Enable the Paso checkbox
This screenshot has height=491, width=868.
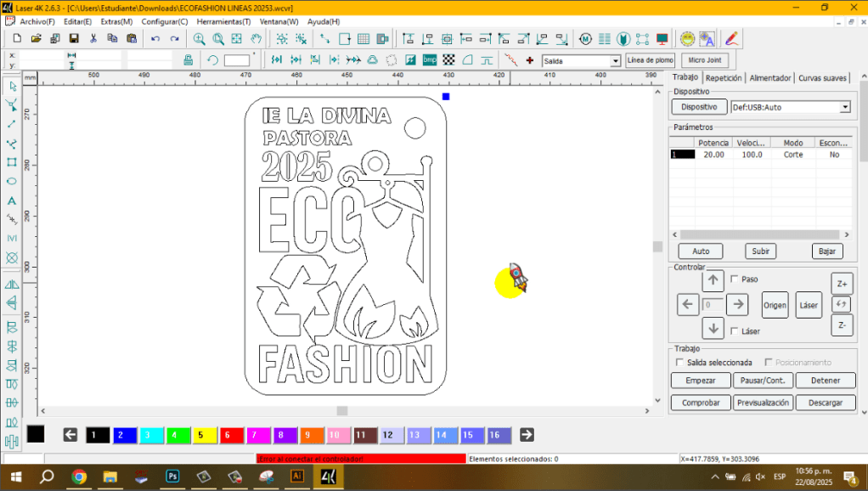[735, 279]
